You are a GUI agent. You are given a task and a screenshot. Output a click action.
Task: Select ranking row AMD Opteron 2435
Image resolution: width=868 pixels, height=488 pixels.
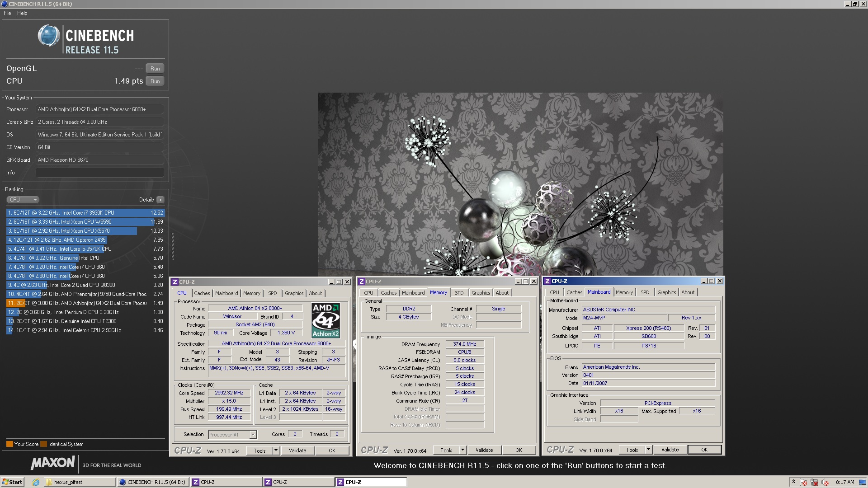85,240
